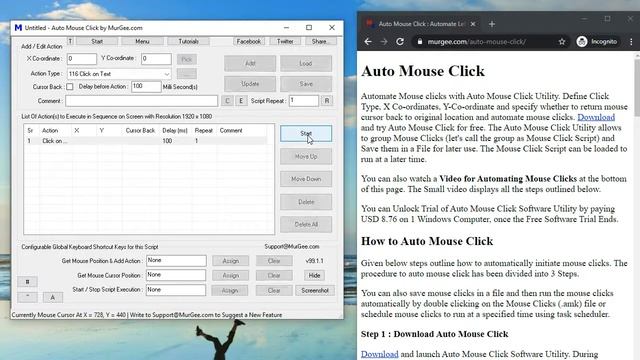Click Assign for Get Mouse Cursor Position

pos(231,276)
